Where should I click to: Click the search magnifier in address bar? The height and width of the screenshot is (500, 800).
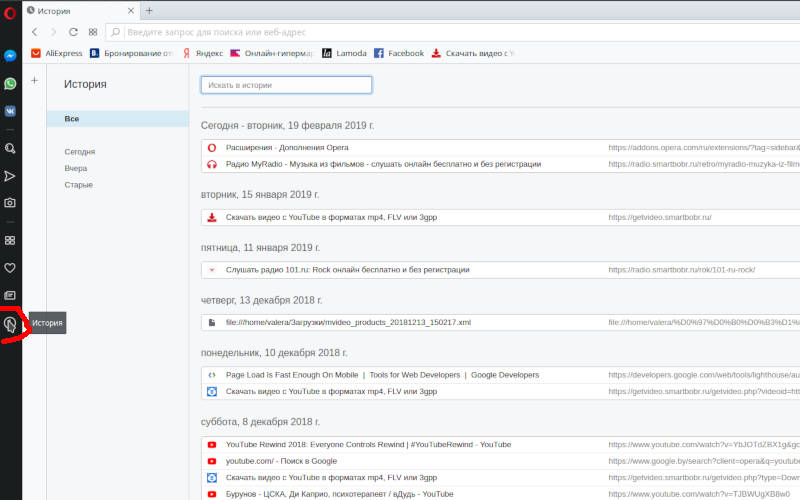115,32
